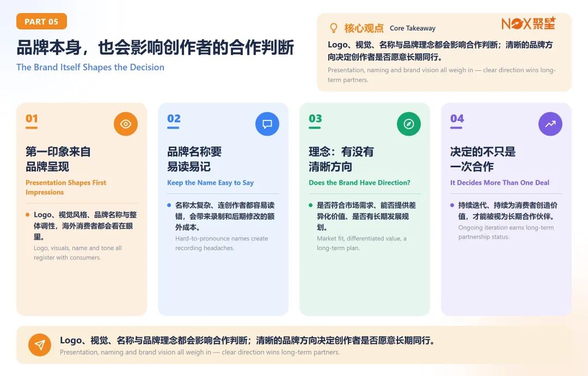
Task: Click the number 03 on the green card
Action: (x=315, y=119)
